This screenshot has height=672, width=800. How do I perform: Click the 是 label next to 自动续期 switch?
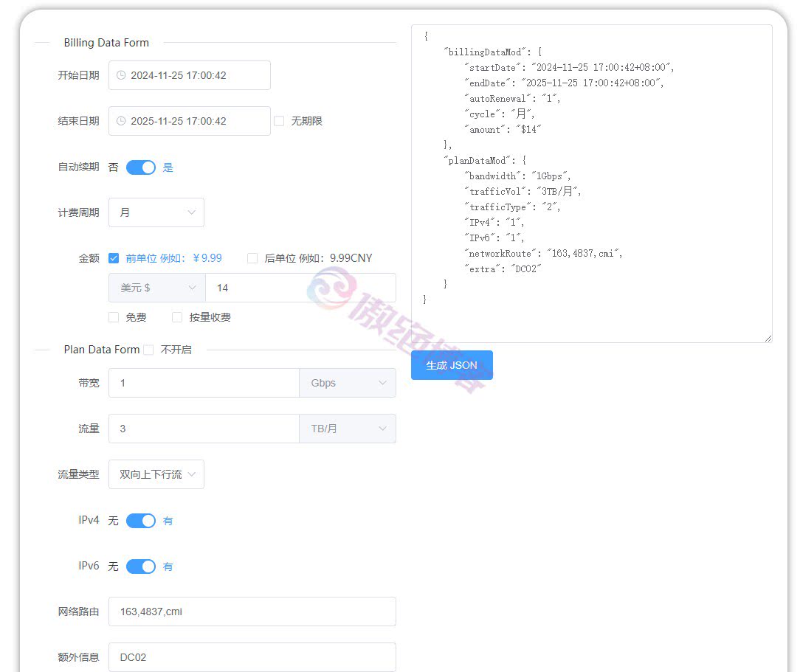tap(168, 167)
